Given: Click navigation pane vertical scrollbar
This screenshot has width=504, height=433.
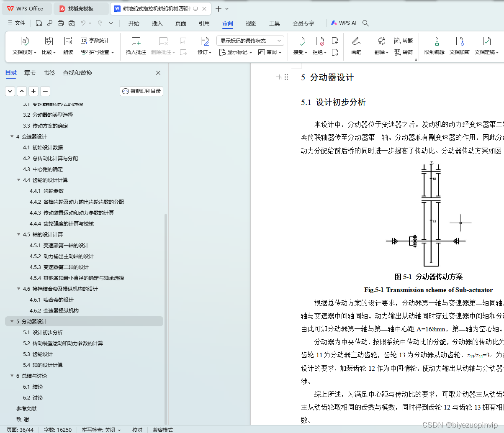Looking at the screenshot, I should [166, 319].
